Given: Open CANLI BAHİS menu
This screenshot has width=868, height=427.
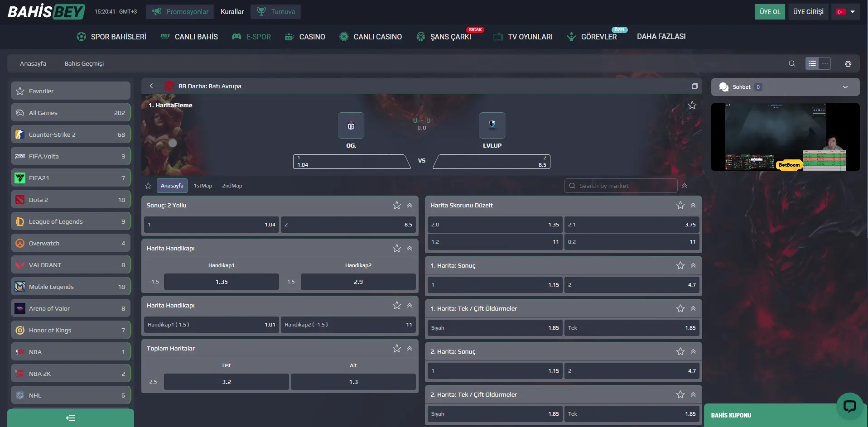Looking at the screenshot, I should tap(189, 37).
